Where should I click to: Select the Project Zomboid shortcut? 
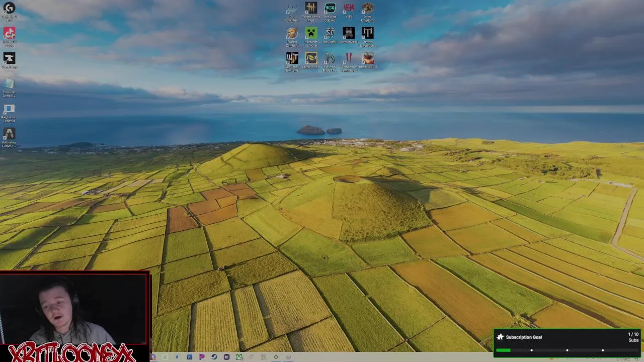292,37
